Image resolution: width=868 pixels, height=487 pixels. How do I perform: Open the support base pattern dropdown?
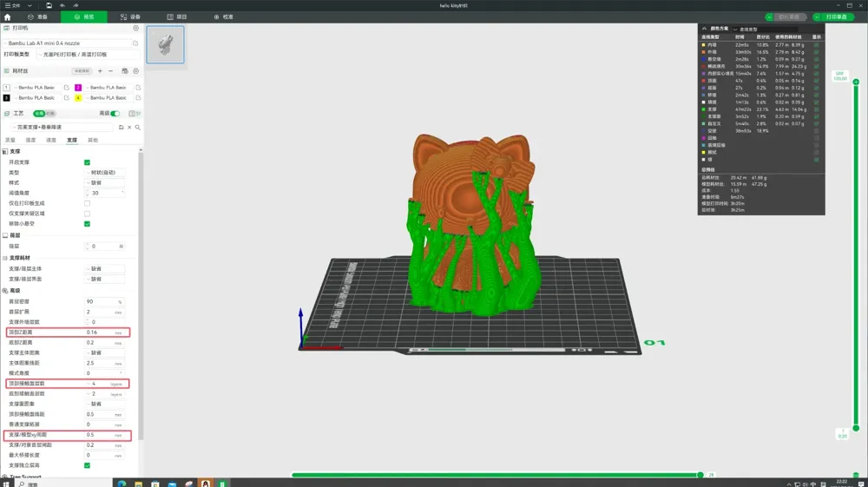pos(105,352)
